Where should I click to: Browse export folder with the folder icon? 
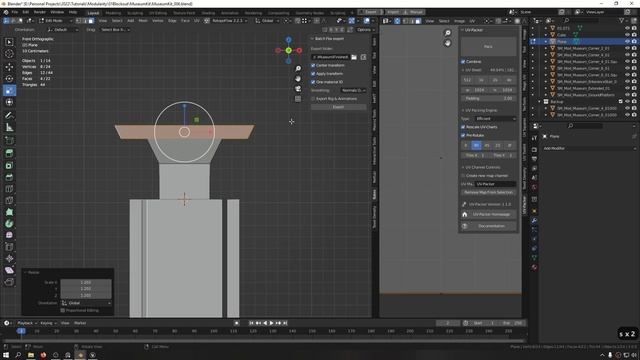click(354, 57)
